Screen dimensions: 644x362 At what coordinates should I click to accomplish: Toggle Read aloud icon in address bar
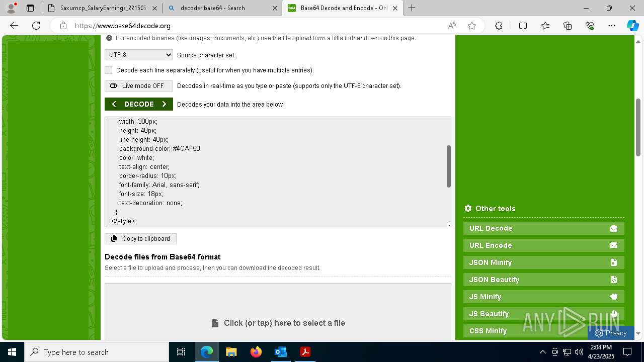tap(452, 26)
